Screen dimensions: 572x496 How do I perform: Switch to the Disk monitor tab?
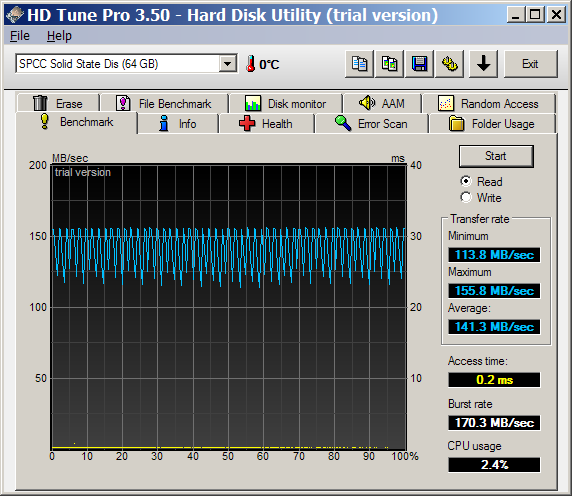pos(286,104)
